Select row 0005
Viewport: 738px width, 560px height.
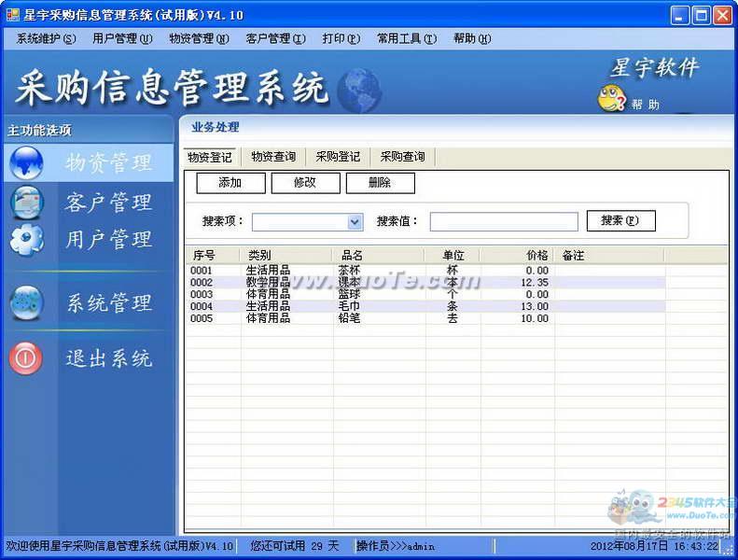click(x=425, y=318)
